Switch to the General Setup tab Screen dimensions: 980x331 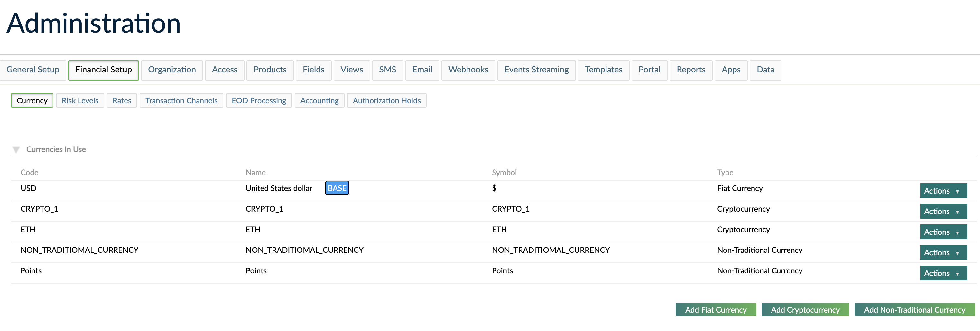coord(32,70)
